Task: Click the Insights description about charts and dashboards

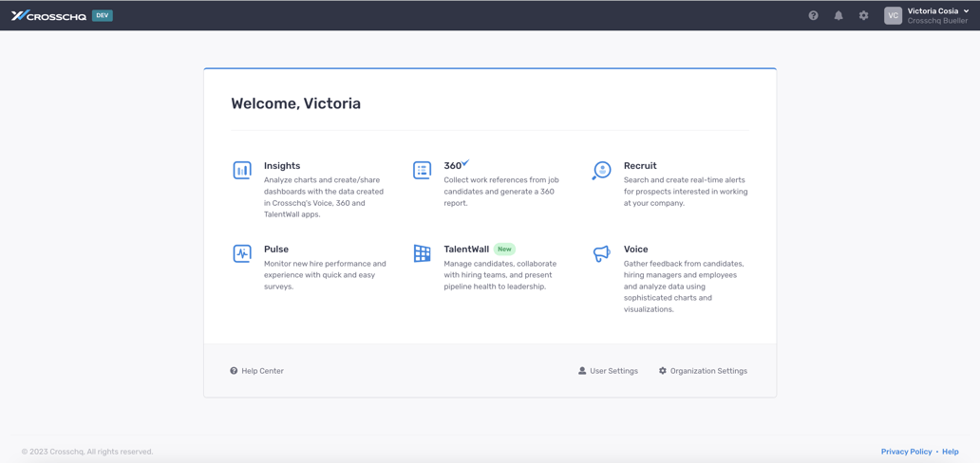Action: coord(325,196)
